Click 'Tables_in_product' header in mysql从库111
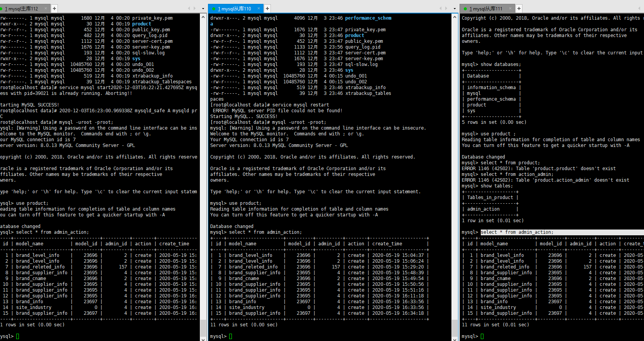The height and width of the screenshot is (341, 644). (x=490, y=198)
